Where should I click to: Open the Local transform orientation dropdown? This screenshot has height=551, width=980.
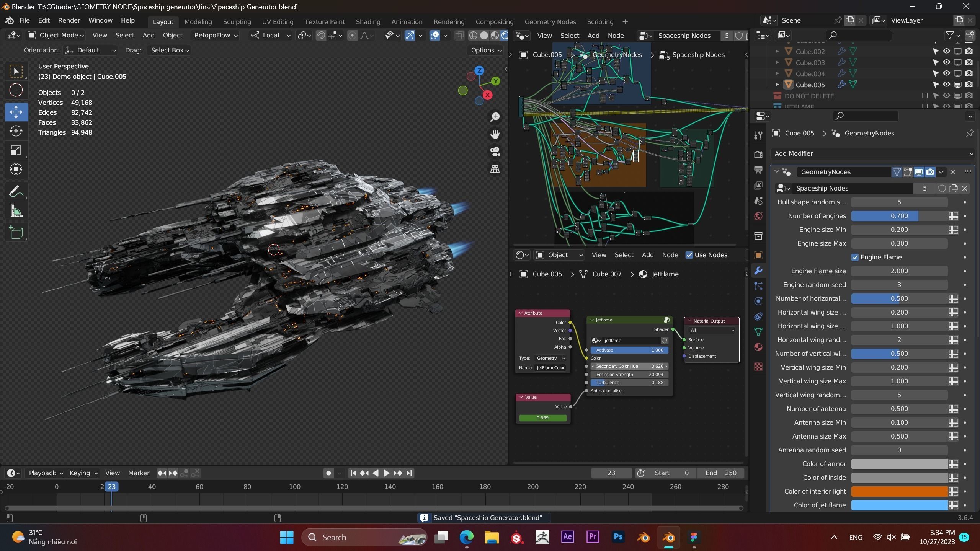[271, 35]
